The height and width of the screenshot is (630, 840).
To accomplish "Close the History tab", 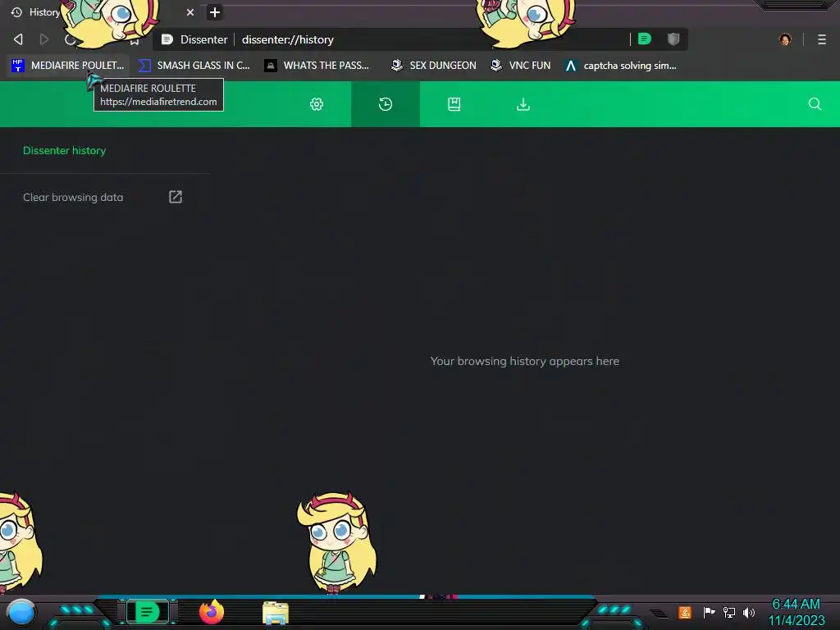I will 190,12.
